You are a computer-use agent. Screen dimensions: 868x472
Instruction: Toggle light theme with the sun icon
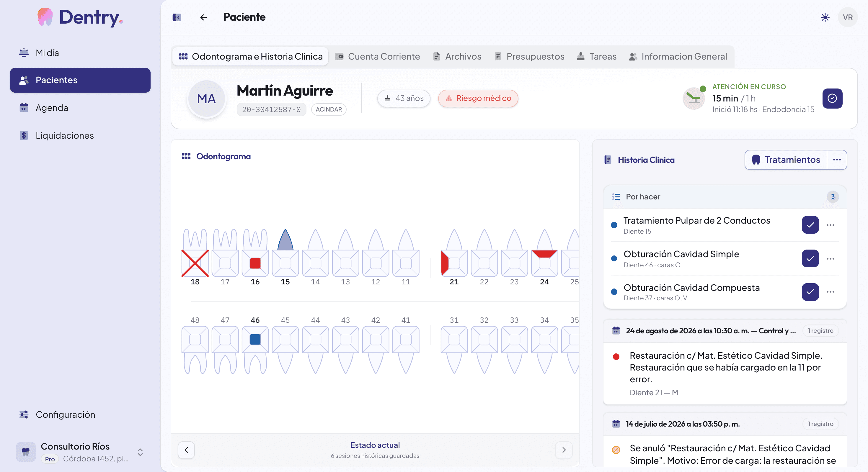pos(825,17)
